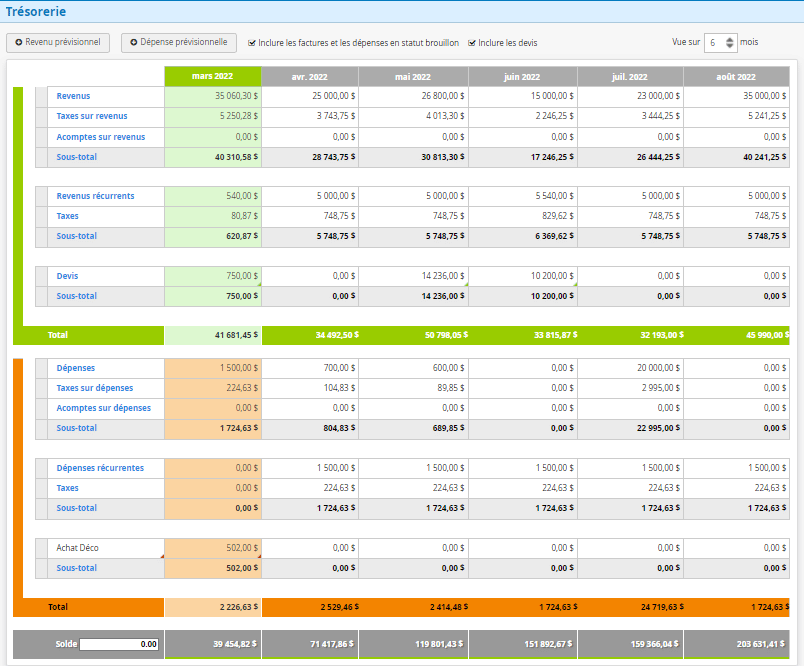
Task: Click the août 2022 column header
Action: 736,76
